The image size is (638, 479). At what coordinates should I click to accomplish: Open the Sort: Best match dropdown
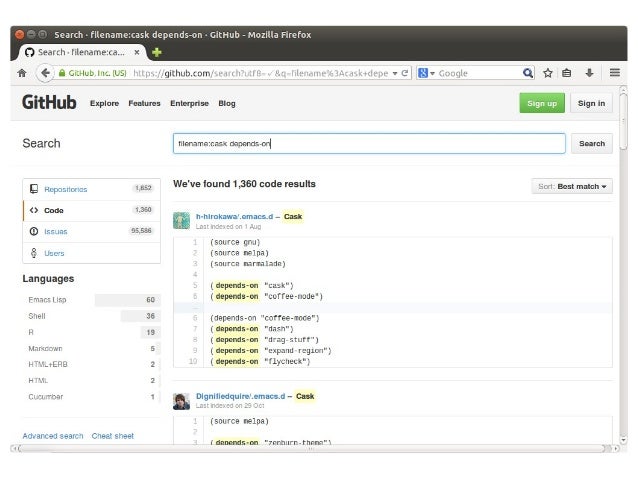pyautogui.click(x=572, y=186)
